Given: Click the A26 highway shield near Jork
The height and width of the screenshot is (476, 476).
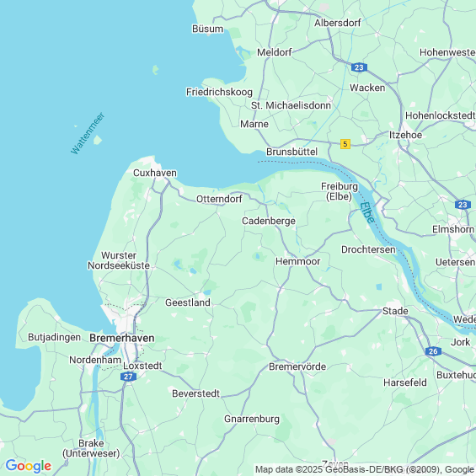Looking at the screenshot, I should (433, 351).
